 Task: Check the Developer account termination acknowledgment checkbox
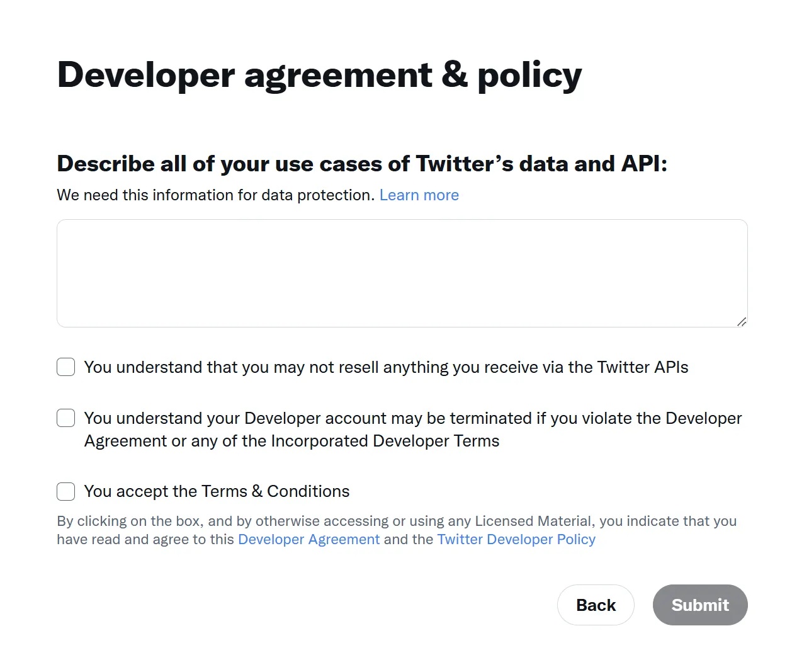pyautogui.click(x=65, y=418)
